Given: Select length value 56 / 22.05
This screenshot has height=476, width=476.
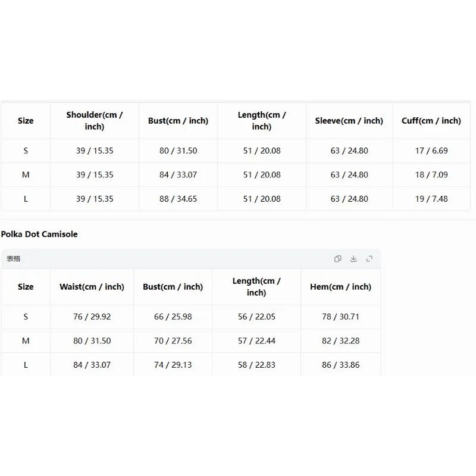Looking at the screenshot, I should pos(256,317).
